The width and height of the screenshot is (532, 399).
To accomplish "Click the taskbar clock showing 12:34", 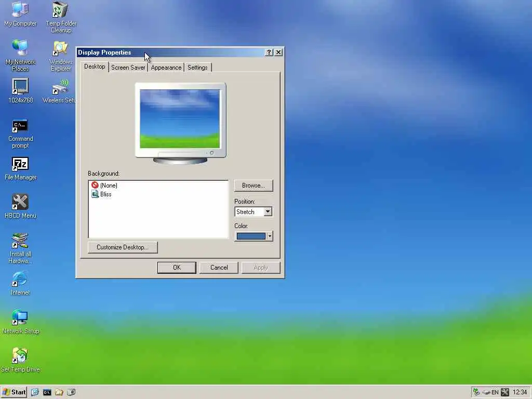I will click(x=520, y=392).
